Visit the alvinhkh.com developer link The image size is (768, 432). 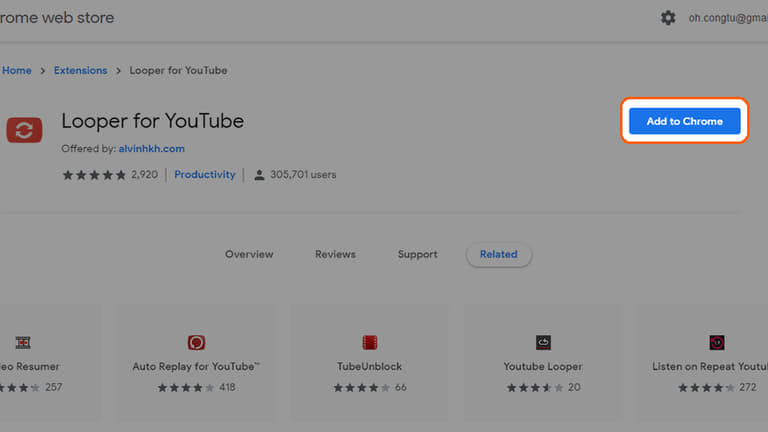[x=151, y=149]
